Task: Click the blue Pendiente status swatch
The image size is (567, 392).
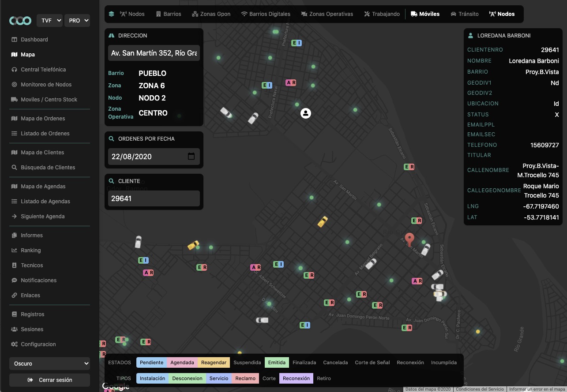Action: (152, 363)
